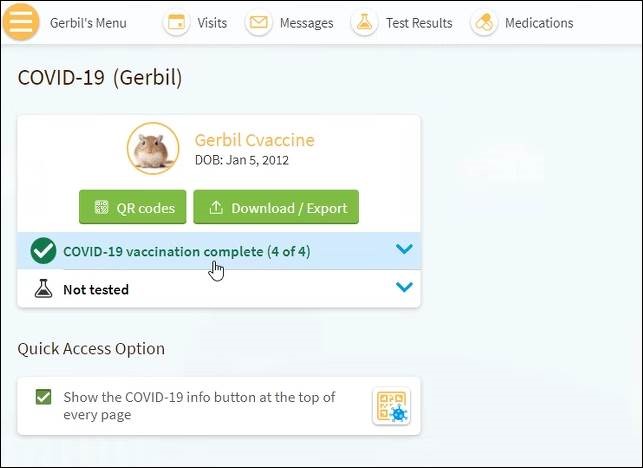Click the COVID-19 QR info icon

391,406
